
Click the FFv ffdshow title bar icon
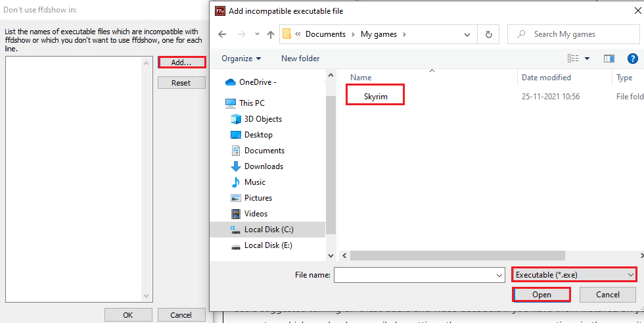pos(220,11)
